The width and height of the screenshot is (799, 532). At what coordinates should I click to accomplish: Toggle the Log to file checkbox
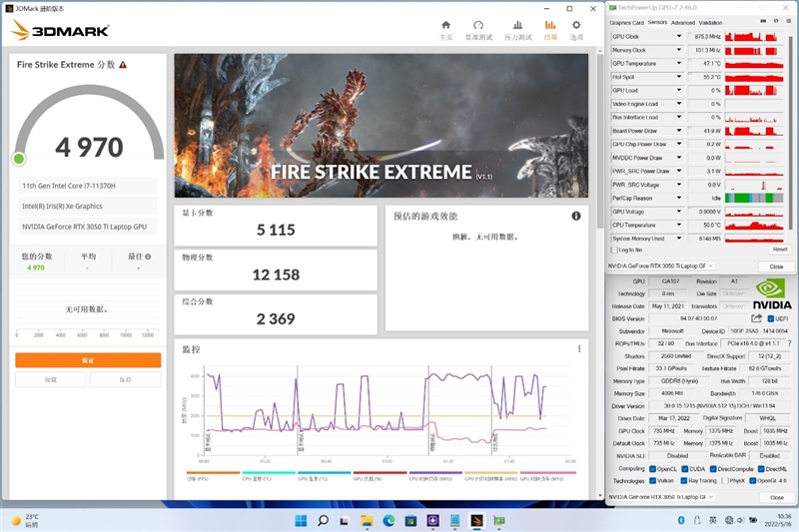614,250
